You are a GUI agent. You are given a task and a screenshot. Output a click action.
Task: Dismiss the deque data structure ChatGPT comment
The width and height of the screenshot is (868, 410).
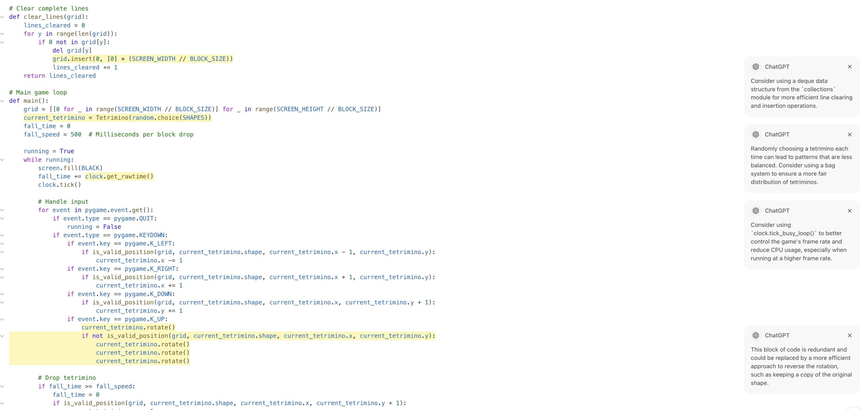[849, 67]
